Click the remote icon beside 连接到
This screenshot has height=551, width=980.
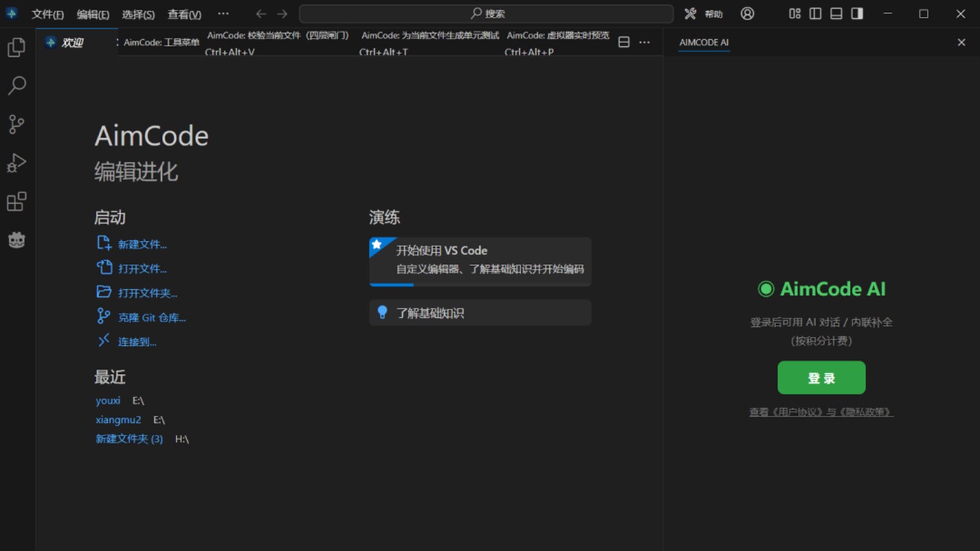(104, 340)
